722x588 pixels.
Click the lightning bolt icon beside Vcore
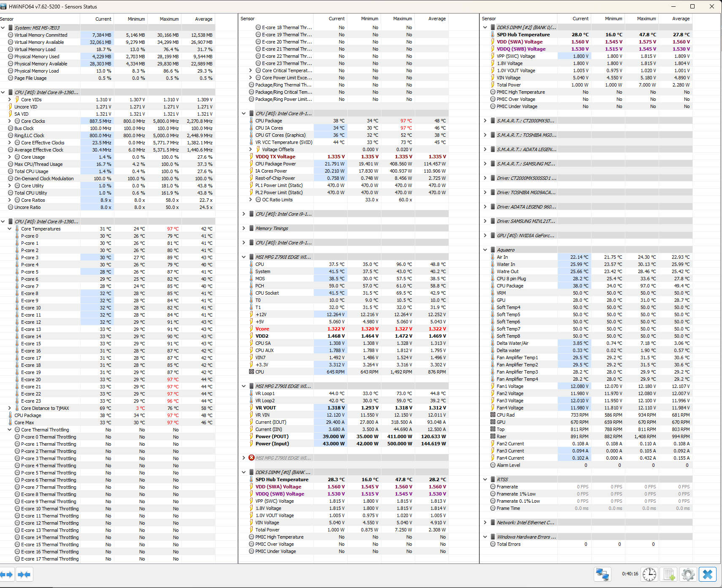251,329
